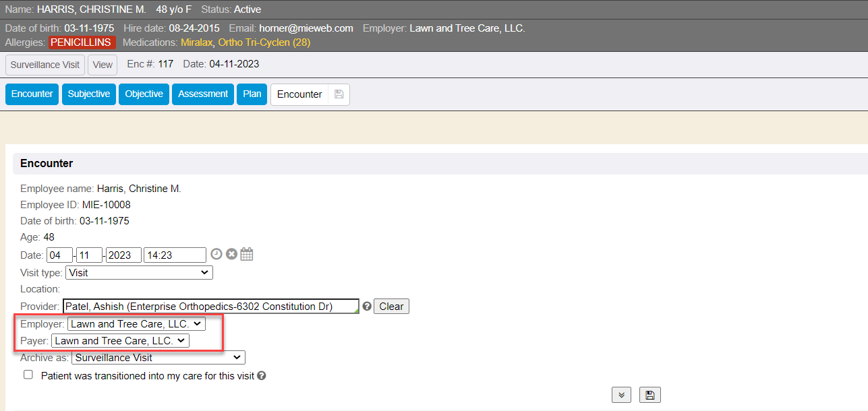868x411 pixels.
Task: Click the Surveillance Visit button
Action: pos(45,65)
